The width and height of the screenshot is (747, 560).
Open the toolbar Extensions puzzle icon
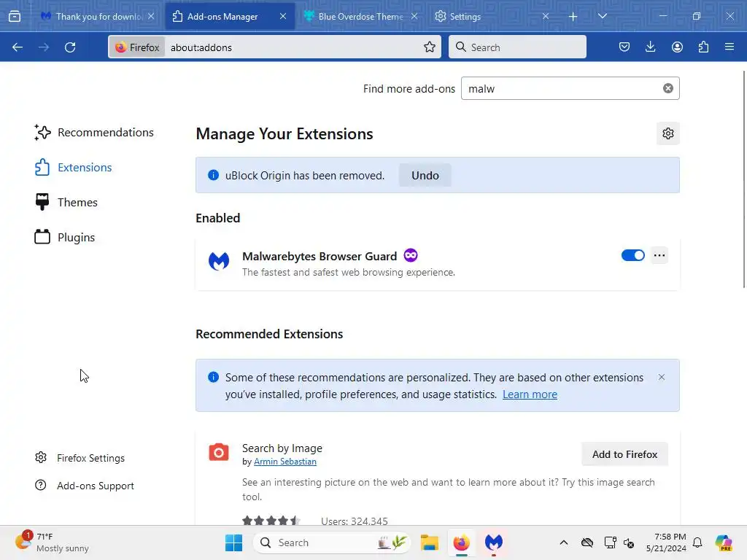[x=703, y=47]
